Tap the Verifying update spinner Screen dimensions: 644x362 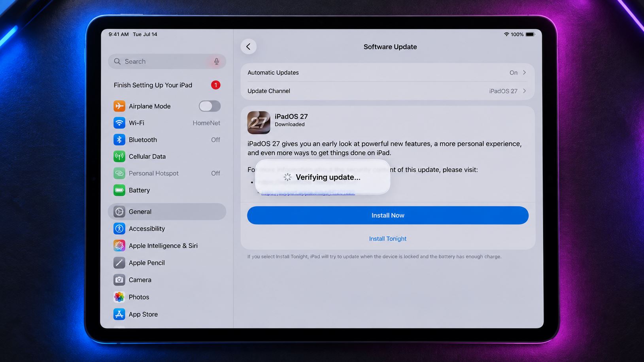point(287,177)
